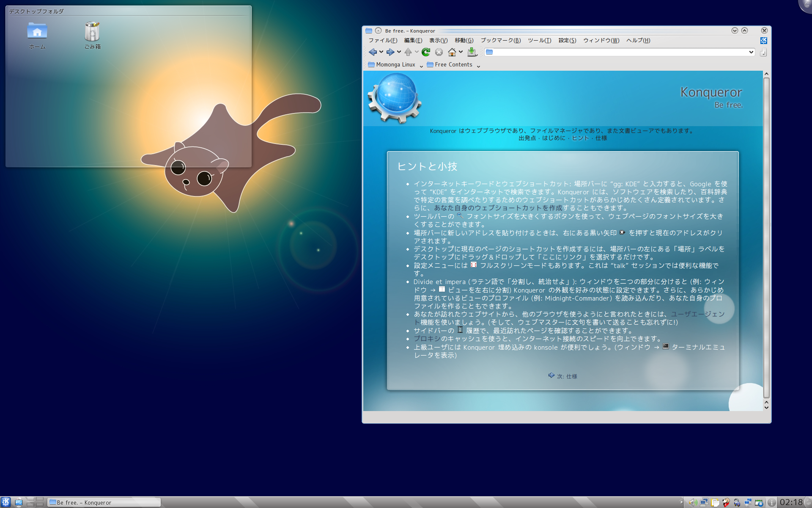812x508 pixels.
Task: Open the 移動(G) menu
Action: click(464, 41)
